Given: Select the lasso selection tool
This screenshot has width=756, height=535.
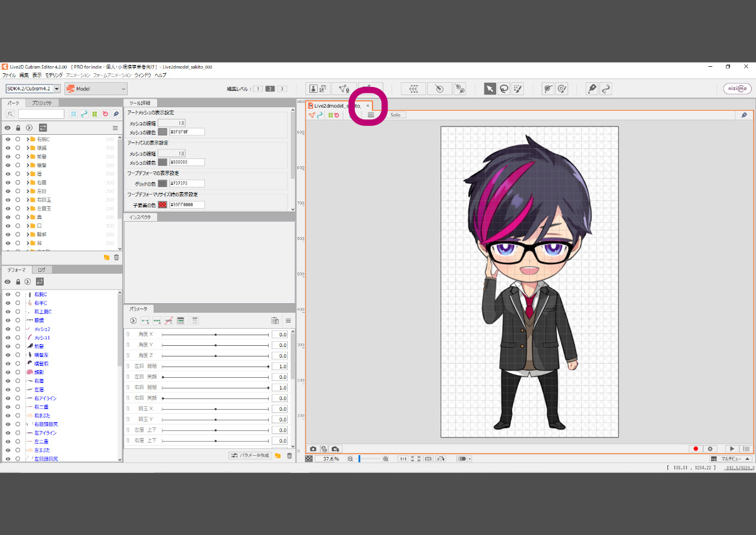Looking at the screenshot, I should (504, 89).
